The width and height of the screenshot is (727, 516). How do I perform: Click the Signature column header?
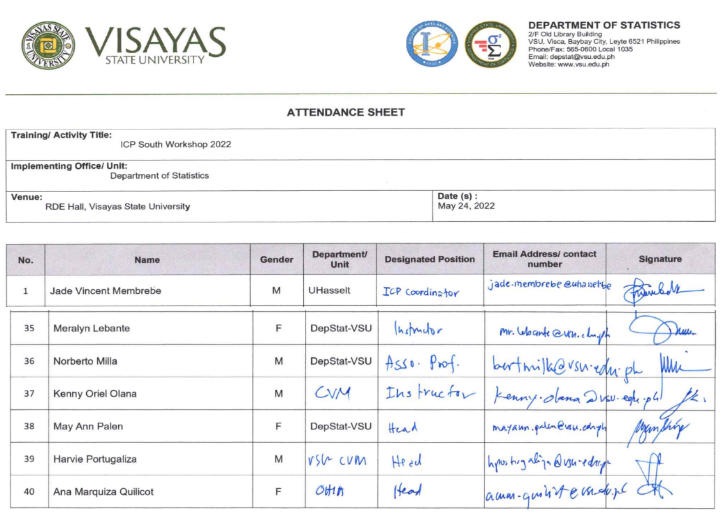coord(660,260)
